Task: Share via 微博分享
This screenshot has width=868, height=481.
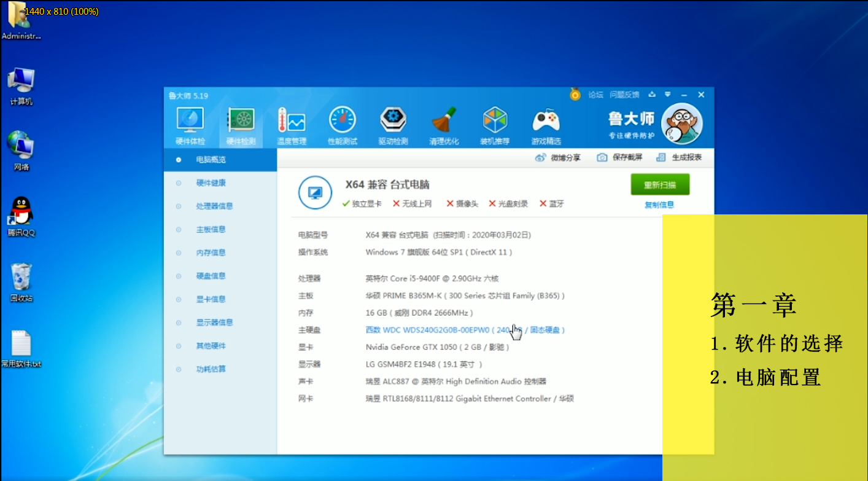Action: pyautogui.click(x=557, y=157)
